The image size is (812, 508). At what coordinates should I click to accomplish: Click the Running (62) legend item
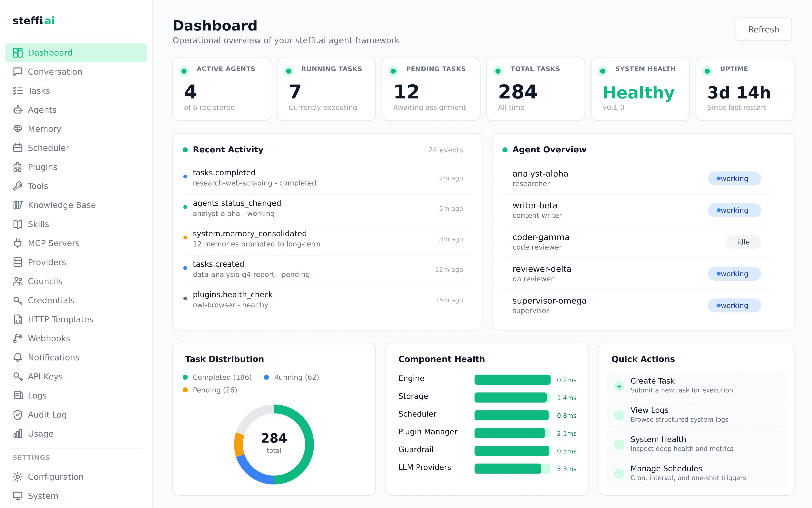click(x=292, y=377)
